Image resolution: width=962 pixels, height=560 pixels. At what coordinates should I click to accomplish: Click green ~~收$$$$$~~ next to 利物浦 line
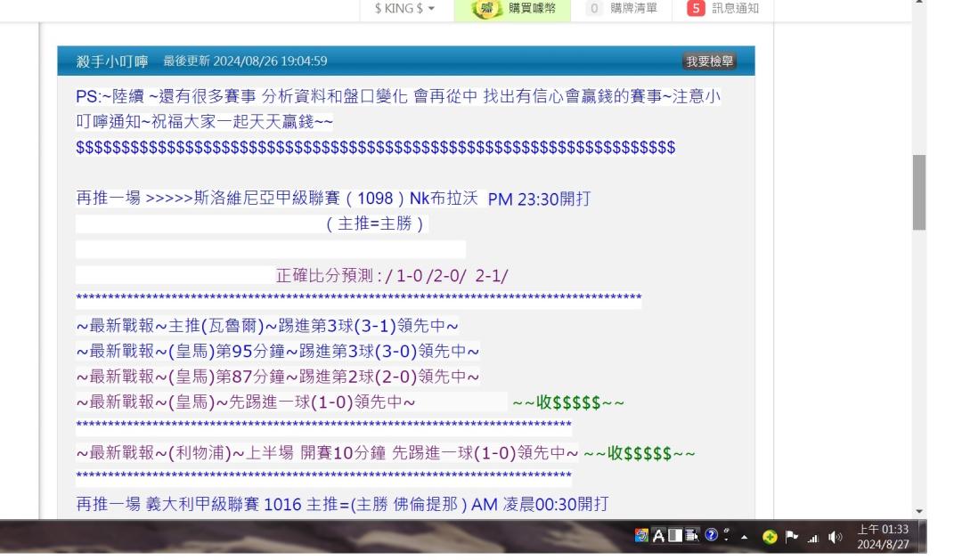[x=640, y=454]
